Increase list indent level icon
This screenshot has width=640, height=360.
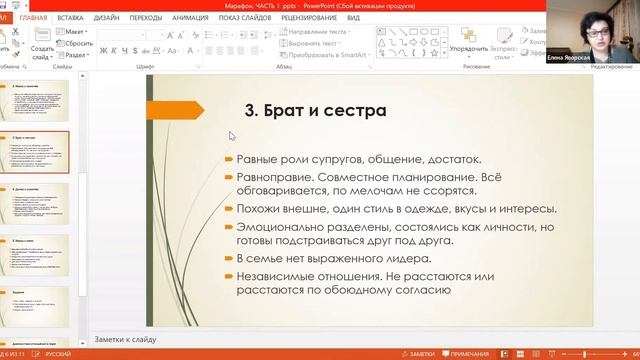pos(254,36)
